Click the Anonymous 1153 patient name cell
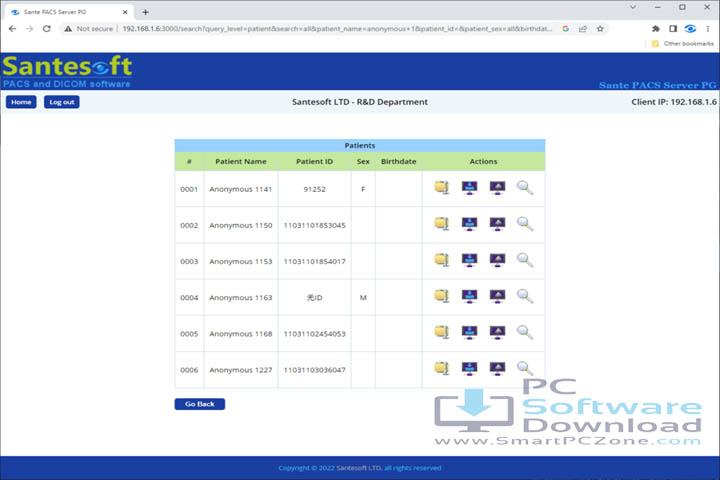Screen dimensions: 720x480 (x=241, y=261)
